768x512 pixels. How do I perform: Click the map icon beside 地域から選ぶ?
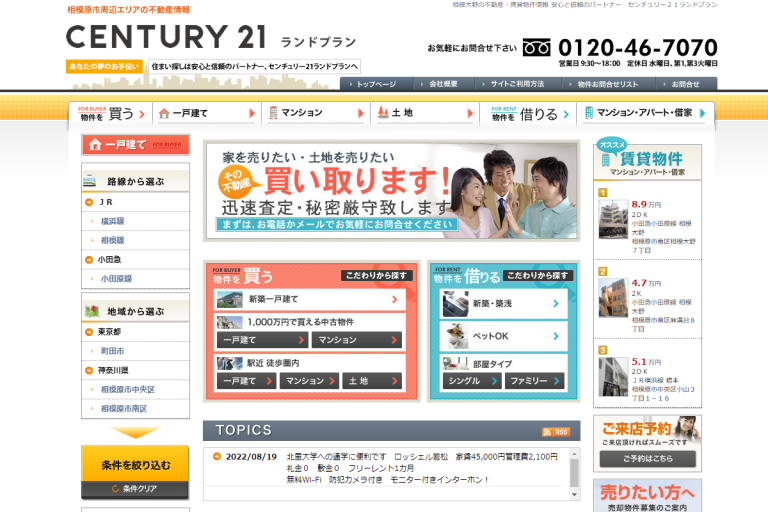coord(92,311)
